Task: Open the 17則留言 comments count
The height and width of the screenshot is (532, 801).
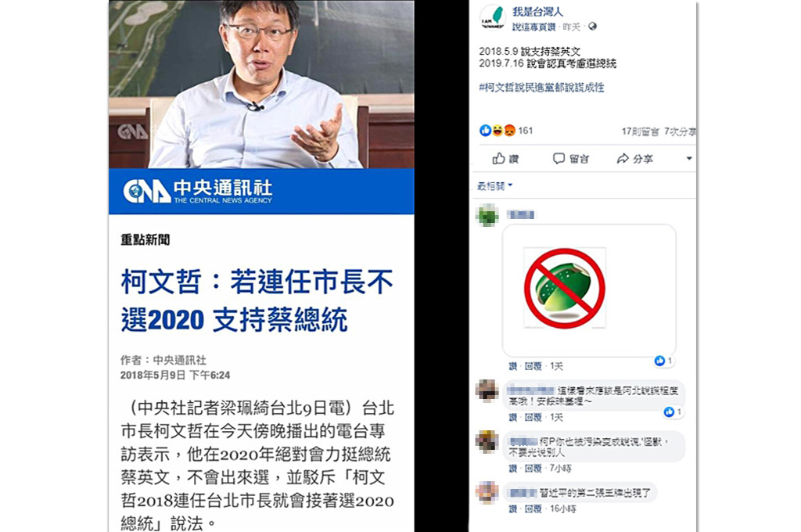Action: click(x=640, y=131)
